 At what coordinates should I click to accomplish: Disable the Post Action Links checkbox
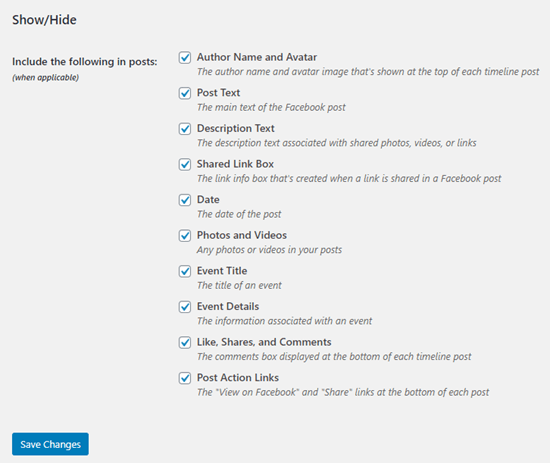185,378
